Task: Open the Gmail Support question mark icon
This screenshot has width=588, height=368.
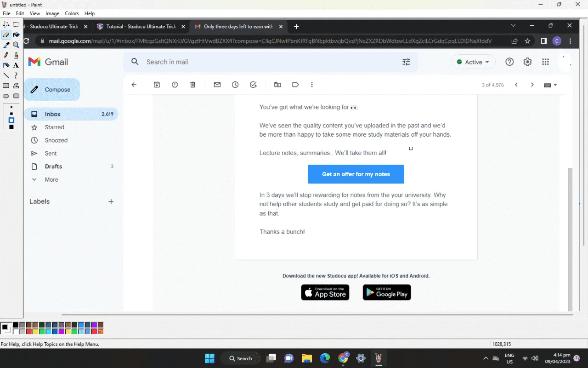Action: [x=509, y=62]
